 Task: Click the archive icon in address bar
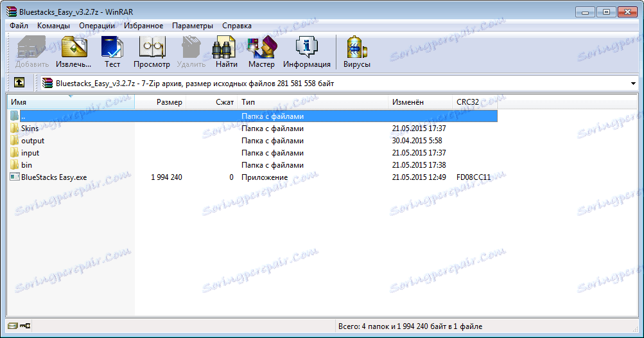48,83
